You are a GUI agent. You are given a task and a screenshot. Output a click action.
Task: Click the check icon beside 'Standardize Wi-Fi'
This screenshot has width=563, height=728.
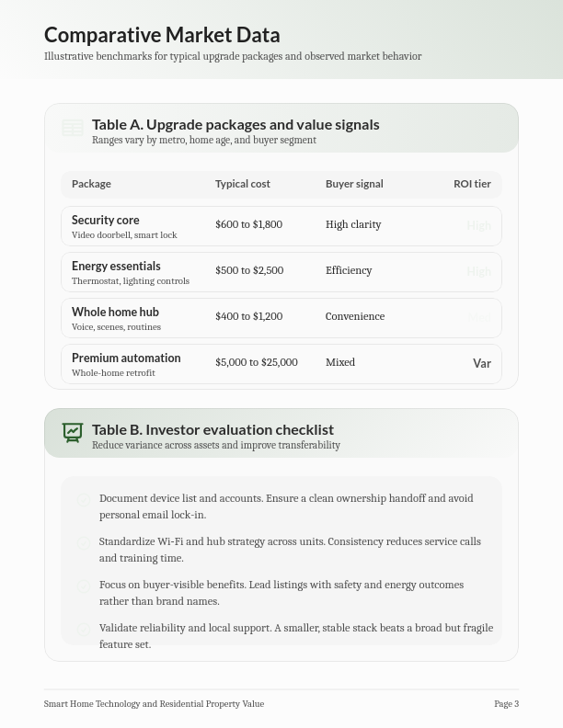tap(84, 543)
